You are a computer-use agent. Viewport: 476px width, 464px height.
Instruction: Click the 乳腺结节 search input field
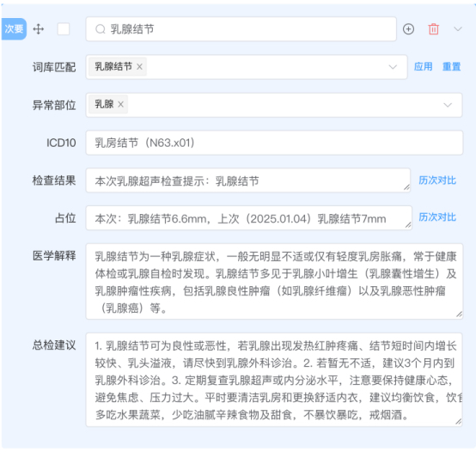(241, 29)
